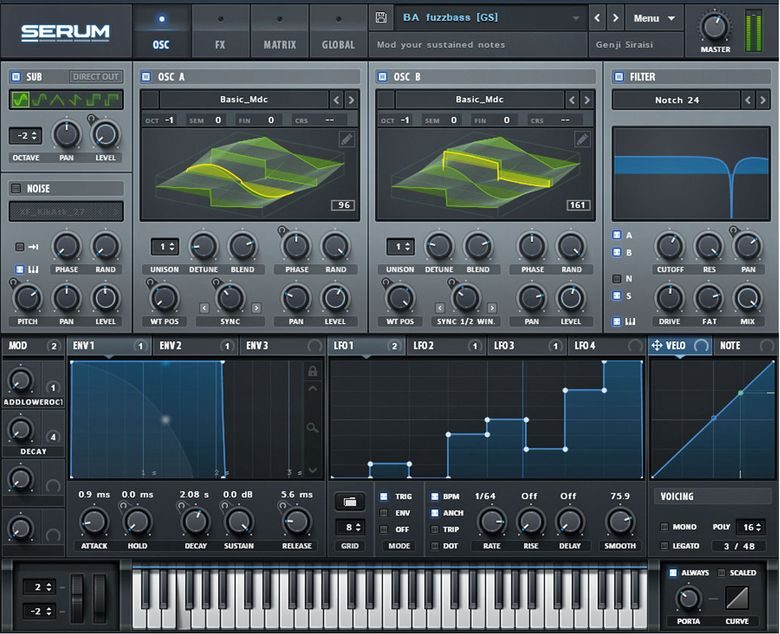Click OSC B SYNC 1/2 WIN warp label

[x=466, y=322]
